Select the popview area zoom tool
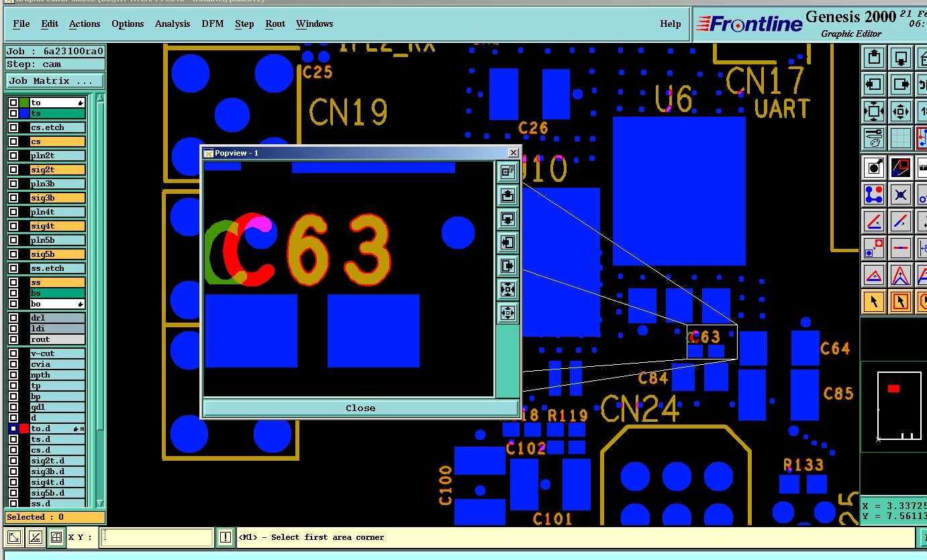This screenshot has width=927, height=560. click(x=900, y=166)
